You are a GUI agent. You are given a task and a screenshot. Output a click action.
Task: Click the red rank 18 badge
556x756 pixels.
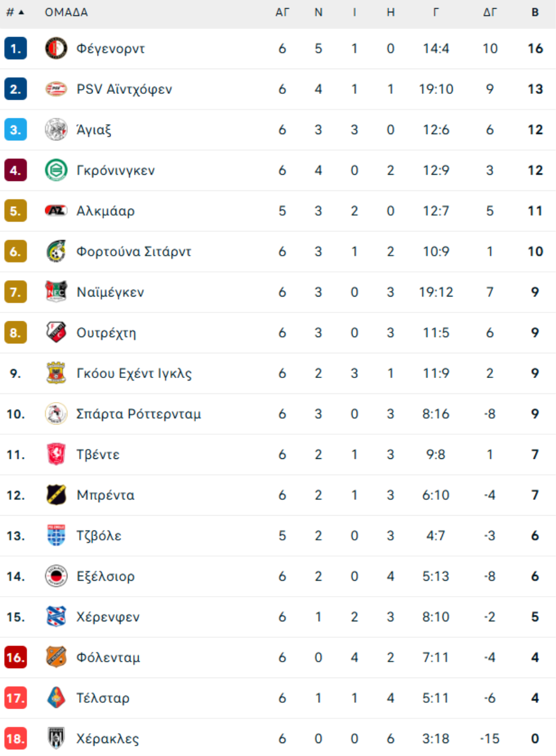click(15, 739)
